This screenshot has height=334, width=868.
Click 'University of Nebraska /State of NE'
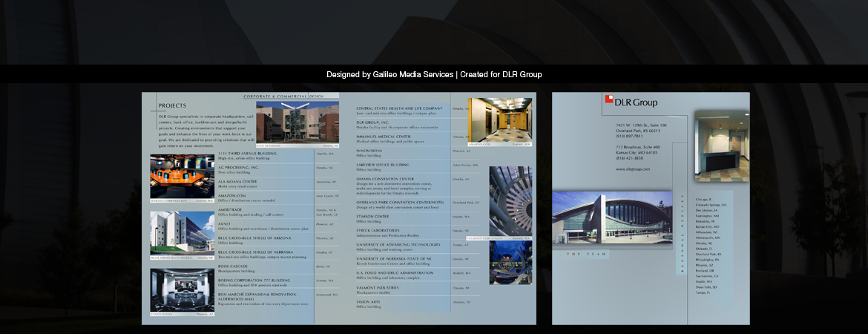coord(394,261)
